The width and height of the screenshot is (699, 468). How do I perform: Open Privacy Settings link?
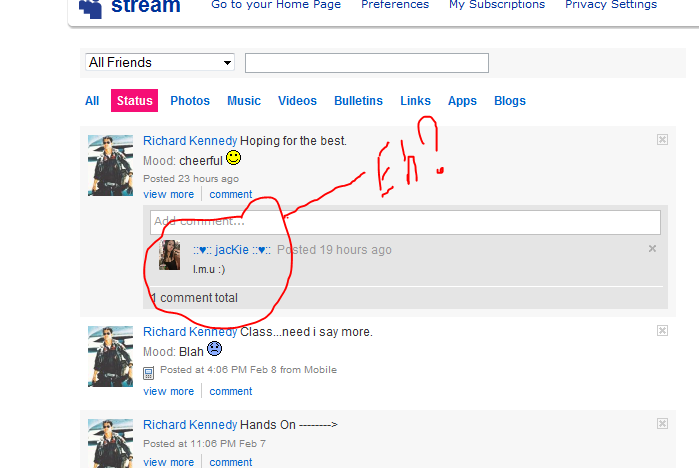[611, 5]
